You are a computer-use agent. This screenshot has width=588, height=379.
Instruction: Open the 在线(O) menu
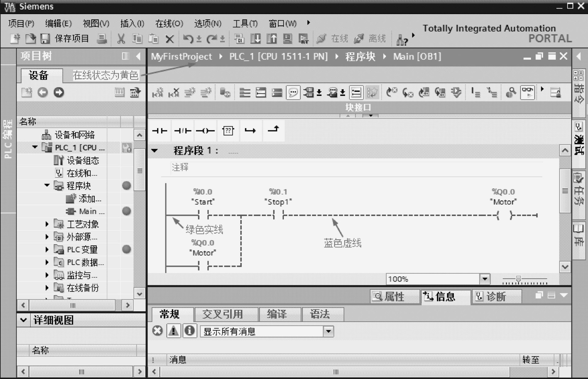(169, 23)
